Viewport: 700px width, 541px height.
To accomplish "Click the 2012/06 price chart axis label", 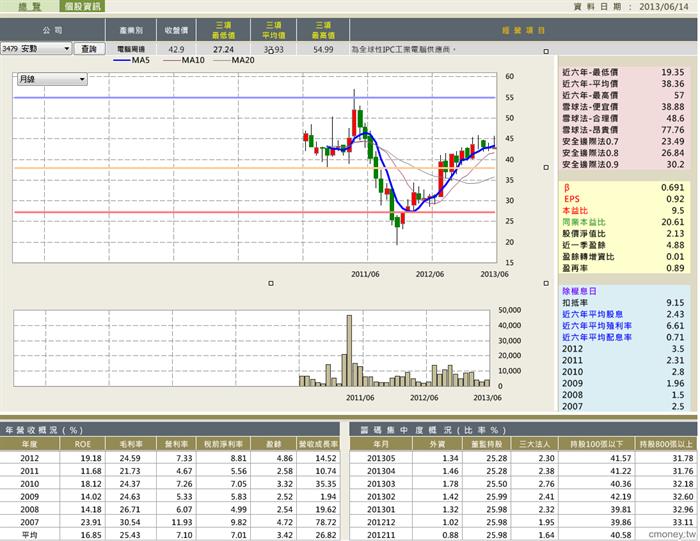I will point(430,274).
